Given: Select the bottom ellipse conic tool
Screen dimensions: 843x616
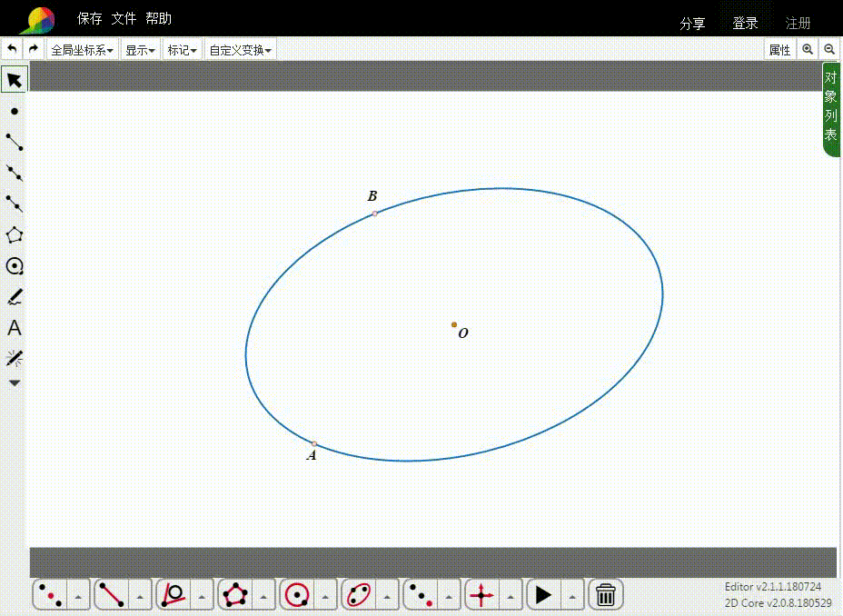Looking at the screenshot, I should point(359,595).
